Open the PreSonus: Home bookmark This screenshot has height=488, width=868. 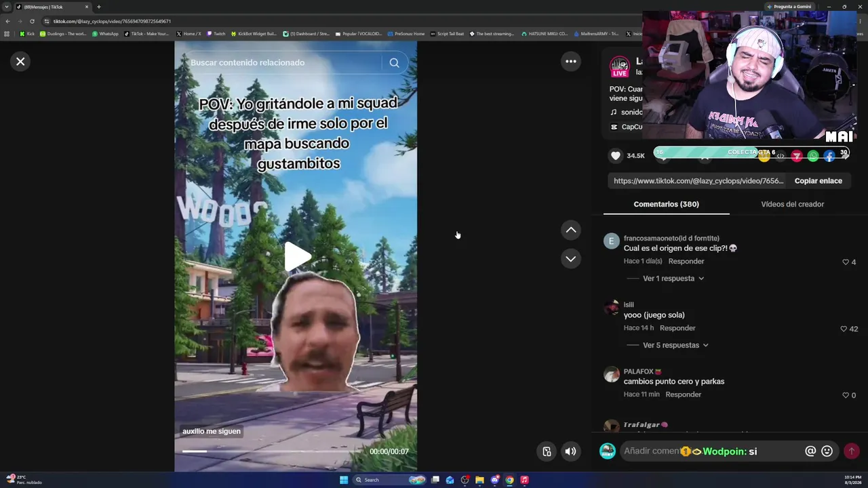pos(406,34)
